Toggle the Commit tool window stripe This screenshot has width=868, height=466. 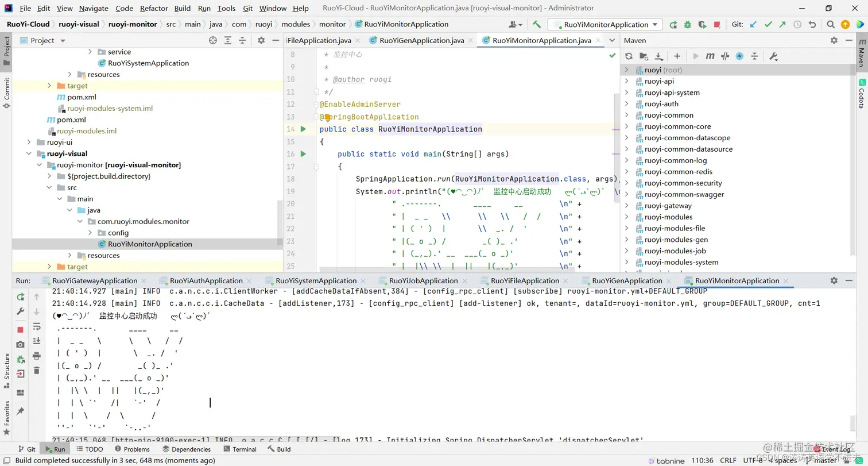pos(6,93)
